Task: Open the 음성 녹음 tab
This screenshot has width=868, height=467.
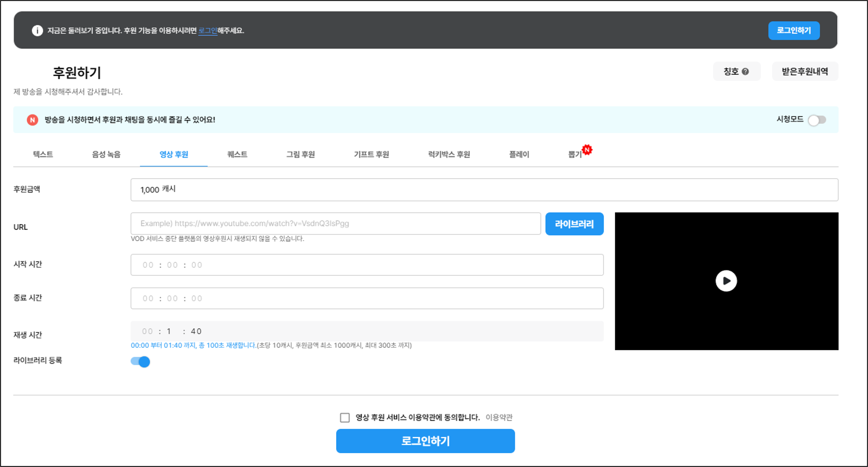Action: coord(106,155)
